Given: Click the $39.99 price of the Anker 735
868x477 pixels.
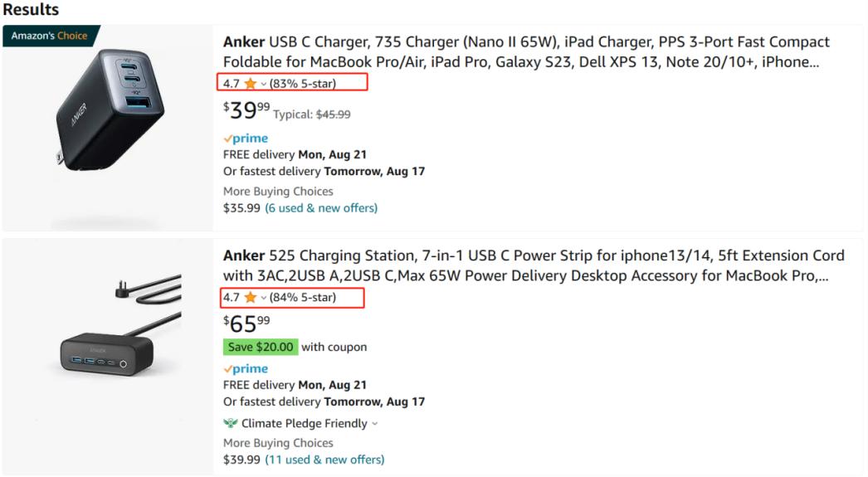Looking at the screenshot, I should click(246, 110).
